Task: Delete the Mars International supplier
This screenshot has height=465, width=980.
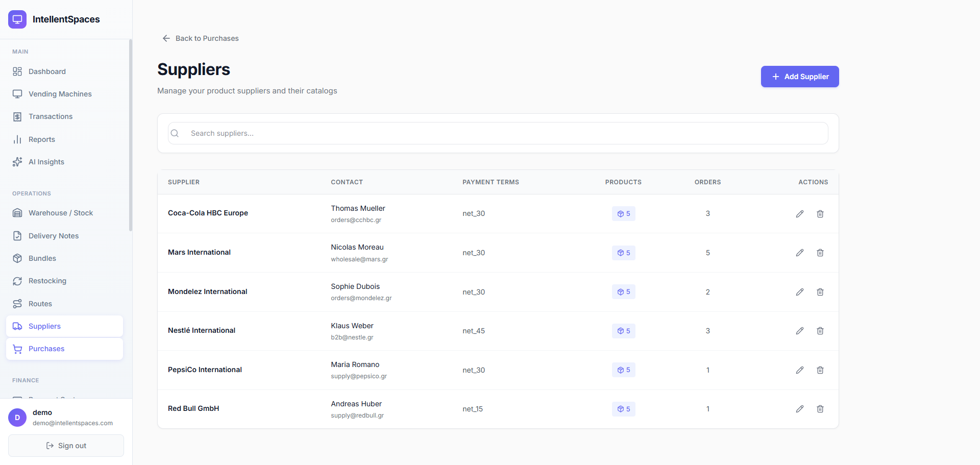Action: [x=820, y=253]
